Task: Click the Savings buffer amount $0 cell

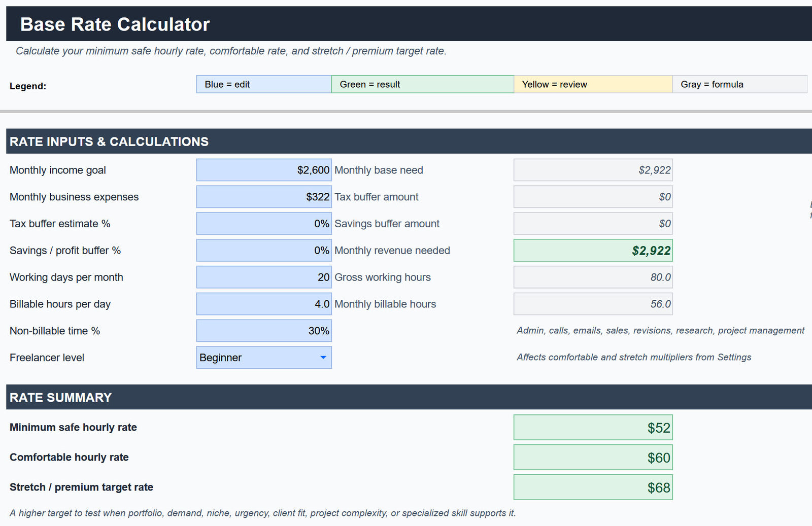Action: 593,224
